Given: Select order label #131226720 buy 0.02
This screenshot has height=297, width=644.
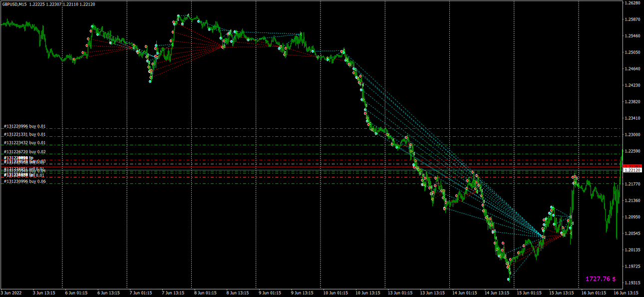Looking at the screenshot, I should (24, 152).
